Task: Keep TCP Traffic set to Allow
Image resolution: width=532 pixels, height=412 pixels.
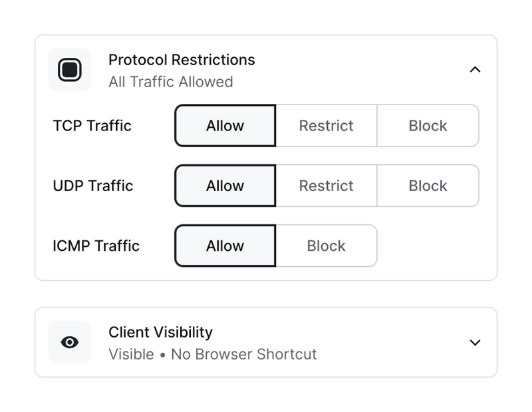Action: click(225, 125)
